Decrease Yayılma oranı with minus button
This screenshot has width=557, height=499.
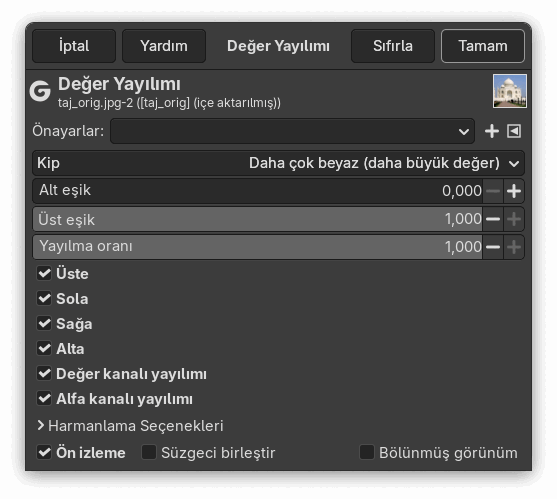pyautogui.click(x=493, y=247)
